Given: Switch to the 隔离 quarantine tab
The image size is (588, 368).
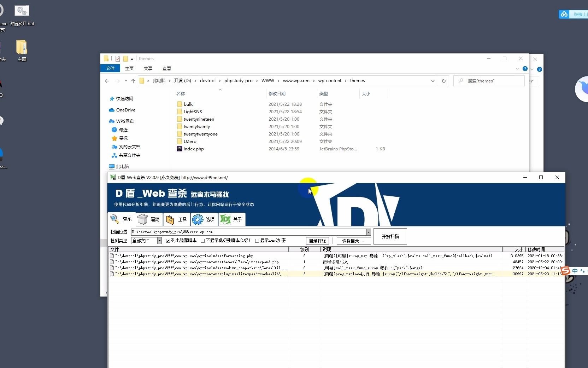Looking at the screenshot, I should [149, 219].
